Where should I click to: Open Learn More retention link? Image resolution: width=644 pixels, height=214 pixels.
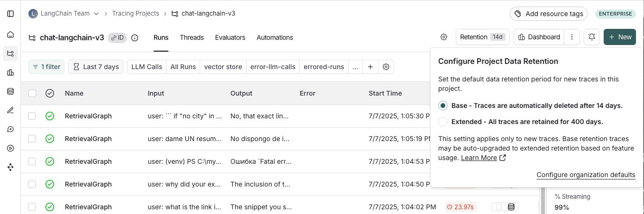[483, 158]
